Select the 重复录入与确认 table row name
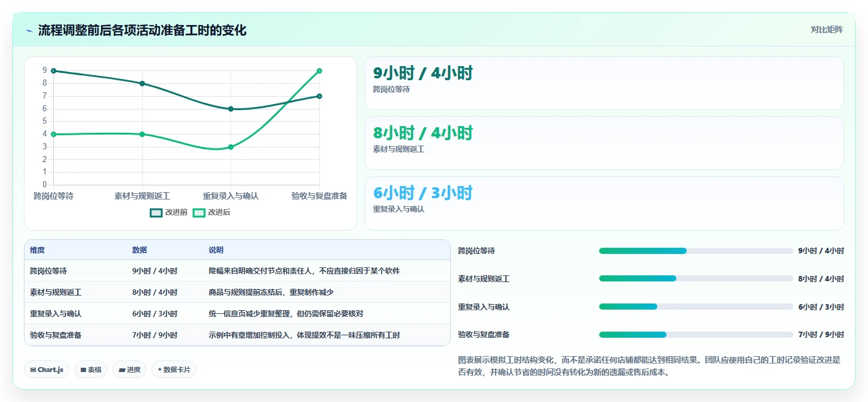 [x=56, y=314]
